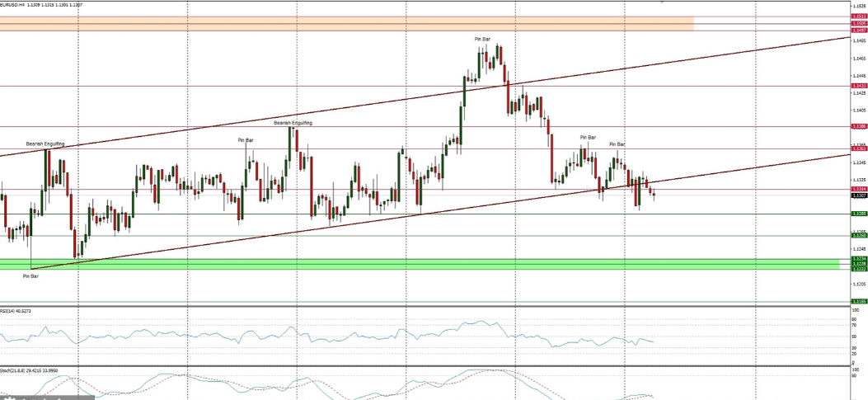Select the 1.1260 green price level tag
This screenshot has width=868, height=400.
(x=858, y=236)
